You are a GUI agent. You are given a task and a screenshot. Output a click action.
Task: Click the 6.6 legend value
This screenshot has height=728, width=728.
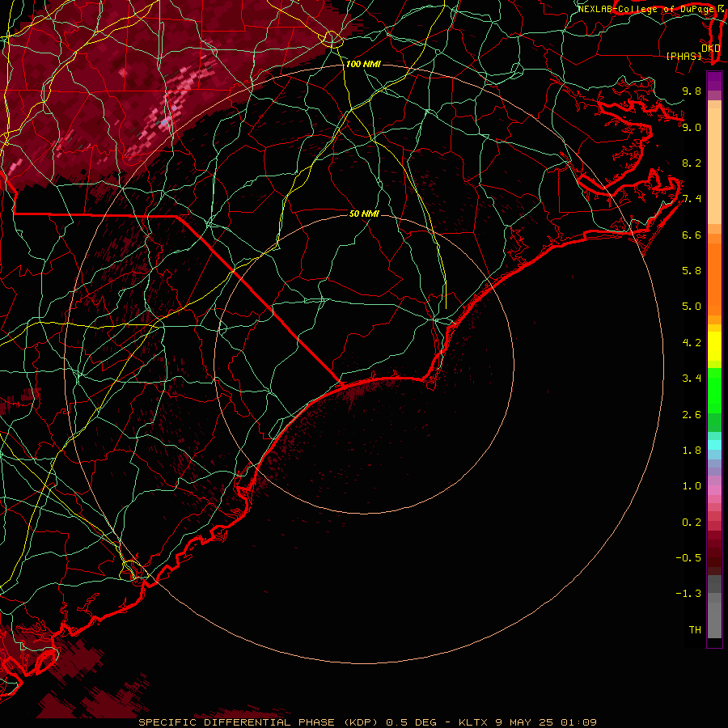(x=692, y=235)
